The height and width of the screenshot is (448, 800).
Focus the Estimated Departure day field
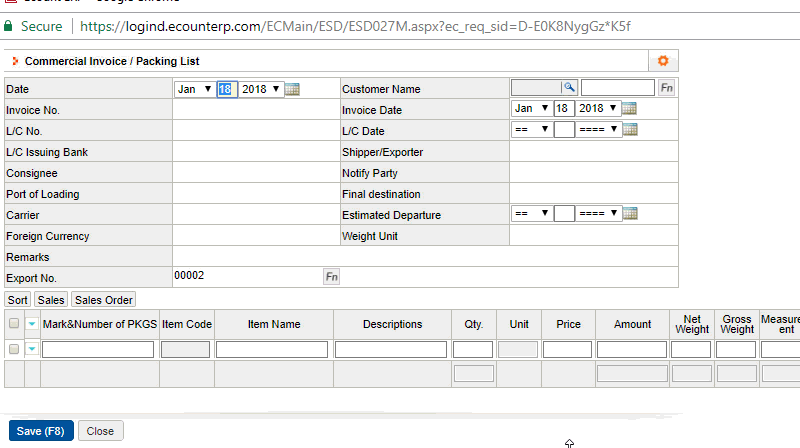564,213
